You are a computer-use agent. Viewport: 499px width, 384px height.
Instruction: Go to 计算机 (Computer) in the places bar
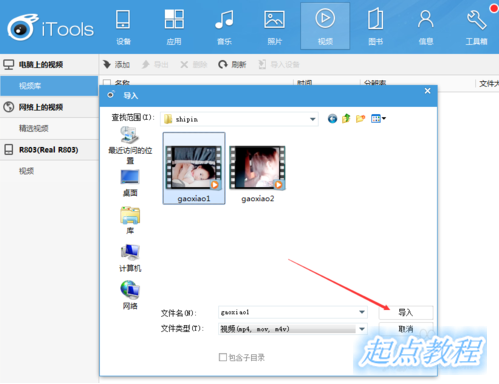[x=130, y=258]
